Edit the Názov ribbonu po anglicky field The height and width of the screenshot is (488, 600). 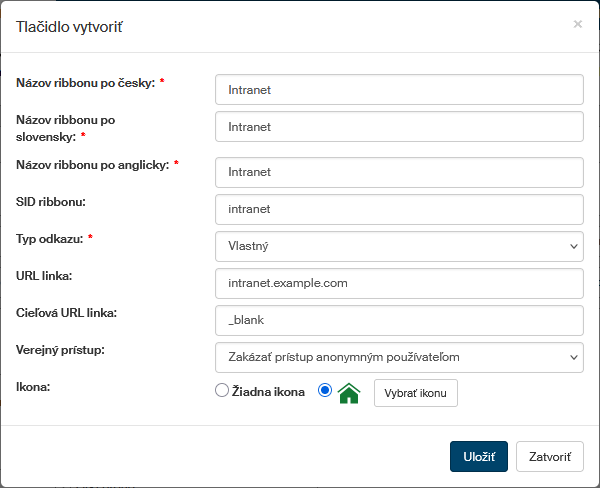[x=399, y=172]
